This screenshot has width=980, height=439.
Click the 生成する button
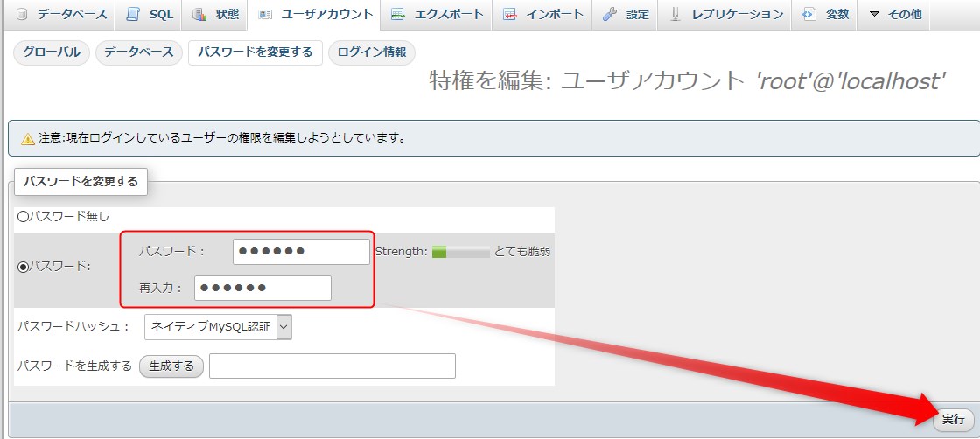(171, 366)
